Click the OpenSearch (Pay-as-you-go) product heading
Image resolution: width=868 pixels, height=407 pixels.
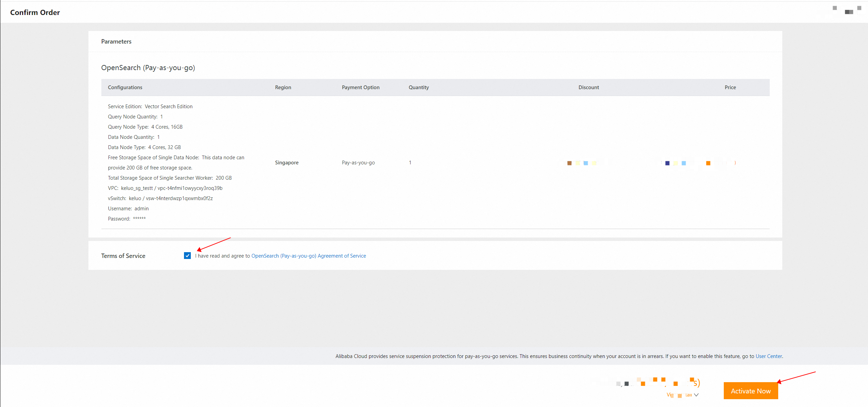pyautogui.click(x=148, y=68)
